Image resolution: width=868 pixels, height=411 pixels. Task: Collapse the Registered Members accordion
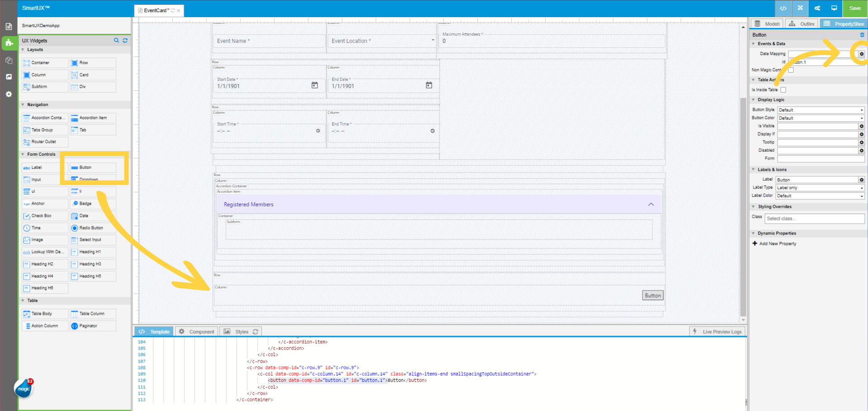[651, 205]
